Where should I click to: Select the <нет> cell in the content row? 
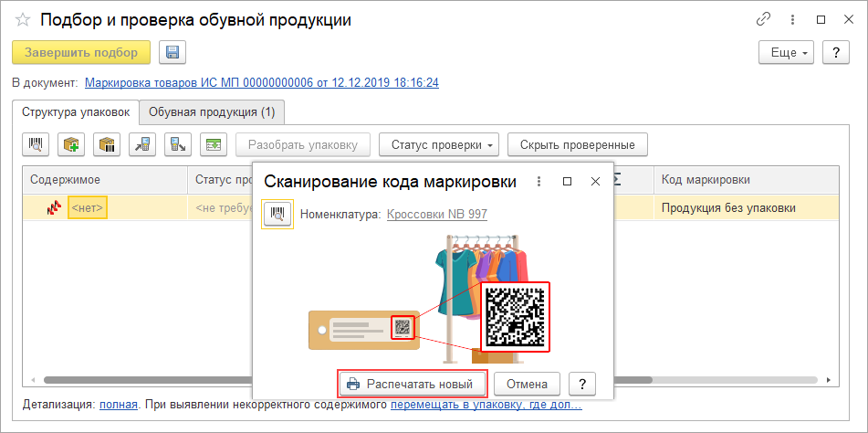pyautogui.click(x=88, y=209)
